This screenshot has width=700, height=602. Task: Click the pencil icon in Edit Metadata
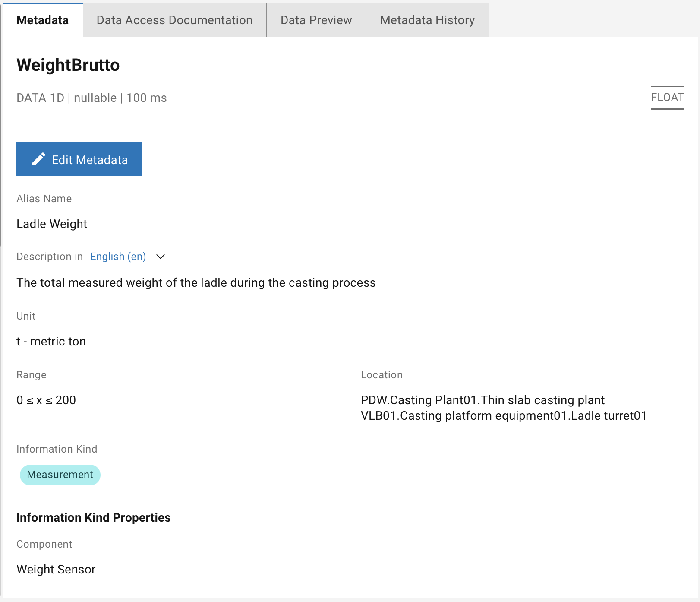pyautogui.click(x=38, y=159)
